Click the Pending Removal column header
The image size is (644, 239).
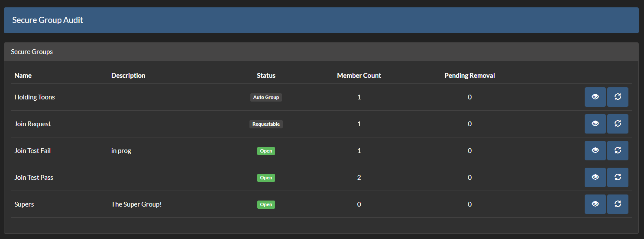click(x=469, y=76)
